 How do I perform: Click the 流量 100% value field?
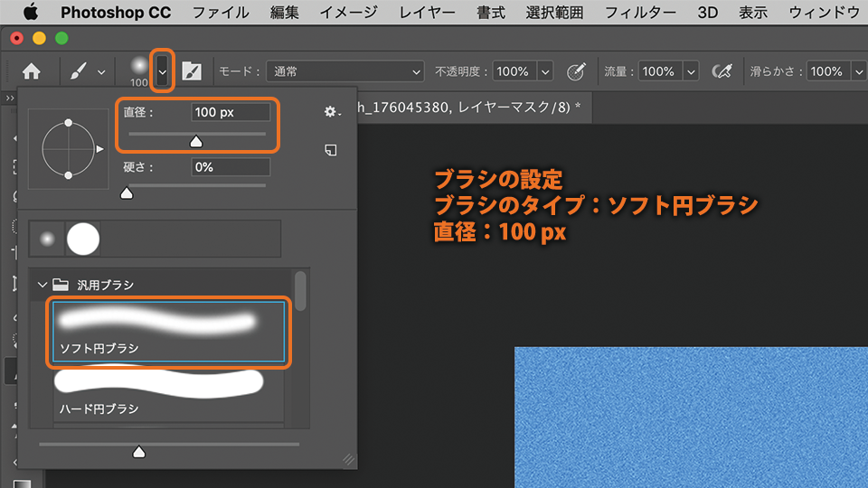click(660, 71)
